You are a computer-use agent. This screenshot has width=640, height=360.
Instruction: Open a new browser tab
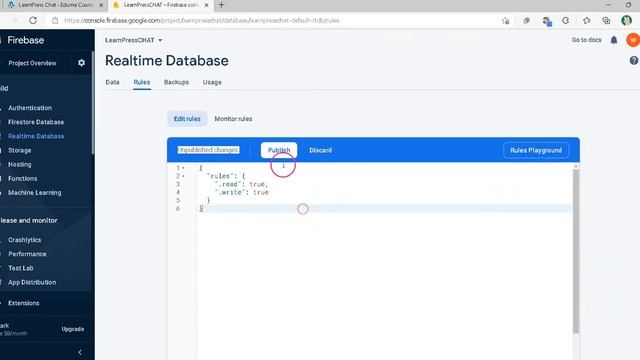221,5
